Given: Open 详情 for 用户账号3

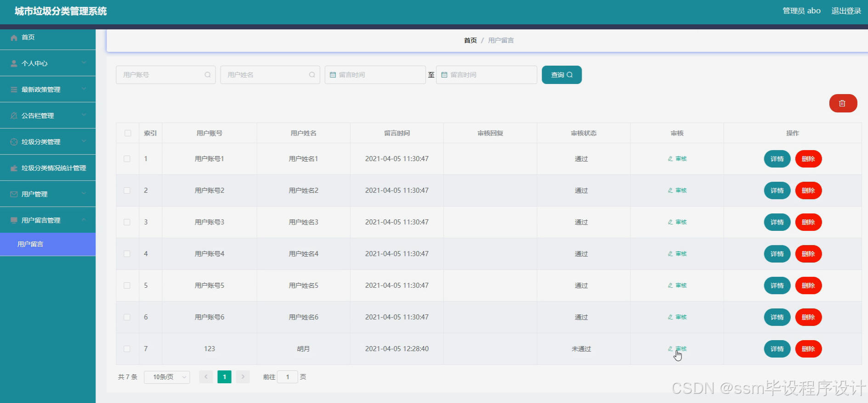Looking at the screenshot, I should (777, 222).
